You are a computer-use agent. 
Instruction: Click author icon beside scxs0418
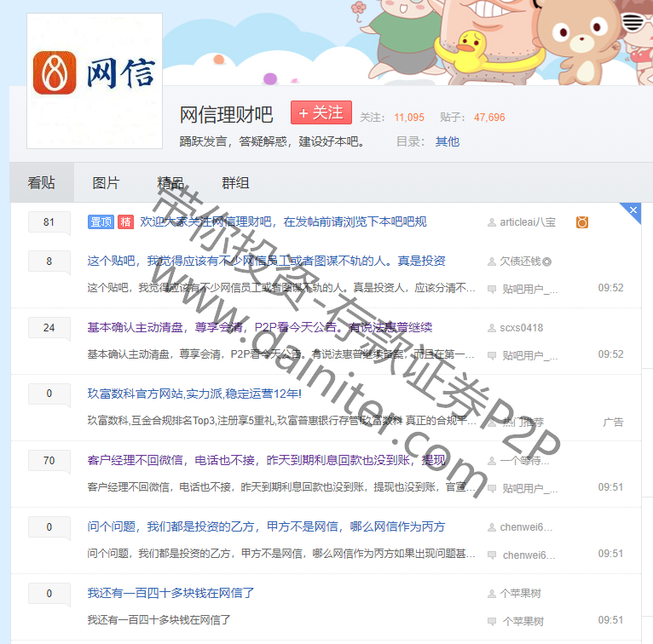point(492,328)
